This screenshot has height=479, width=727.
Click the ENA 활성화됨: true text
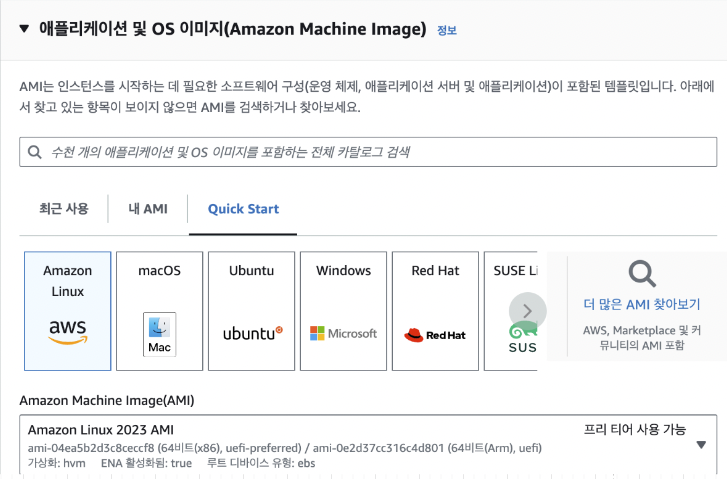[x=147, y=463]
